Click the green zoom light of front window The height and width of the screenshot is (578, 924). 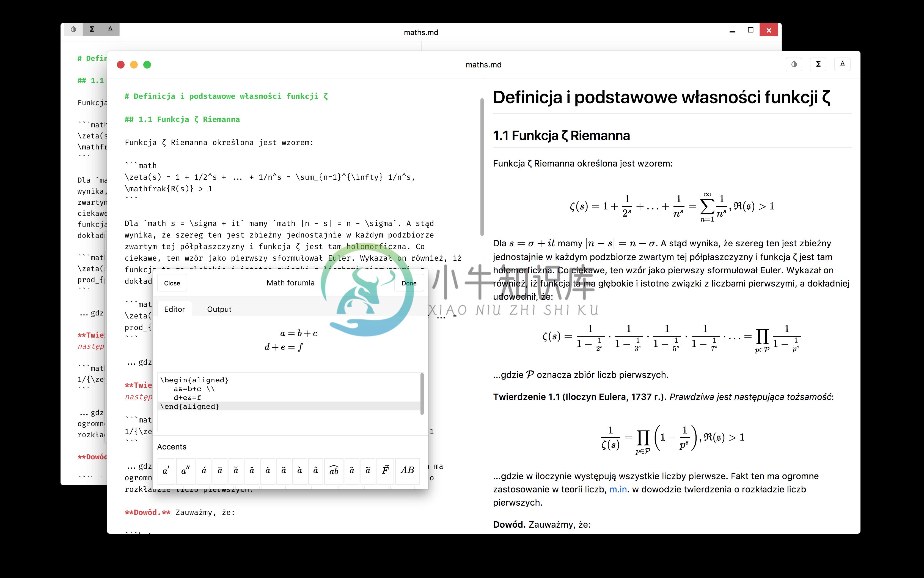coord(147,65)
